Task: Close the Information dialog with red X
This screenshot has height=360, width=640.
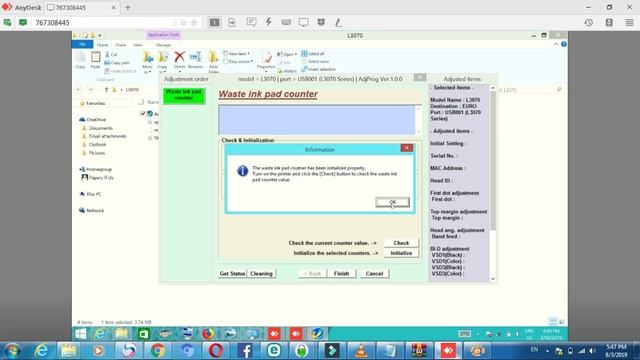Action: tap(407, 148)
